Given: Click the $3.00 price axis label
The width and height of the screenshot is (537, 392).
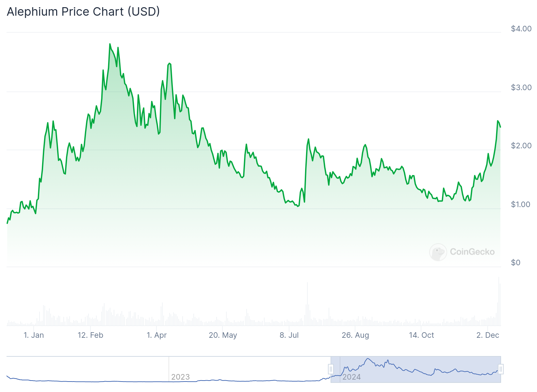Looking at the screenshot, I should click(x=521, y=88).
